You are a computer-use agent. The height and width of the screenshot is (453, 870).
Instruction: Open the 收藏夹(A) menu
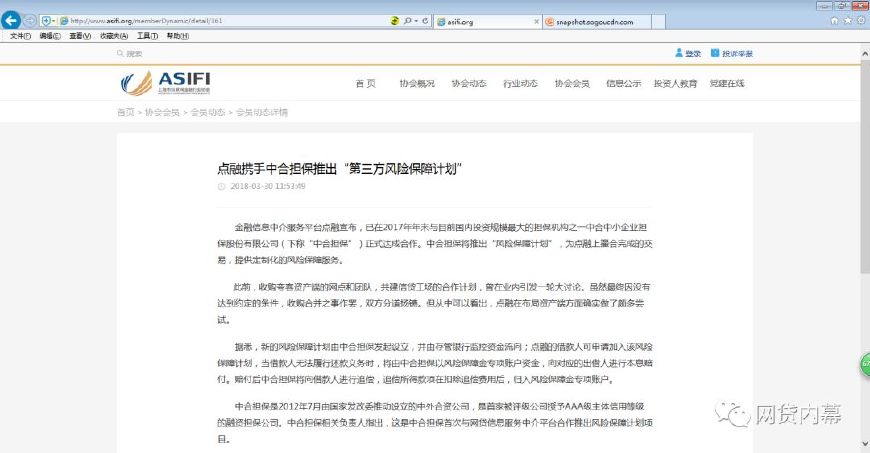[114, 36]
